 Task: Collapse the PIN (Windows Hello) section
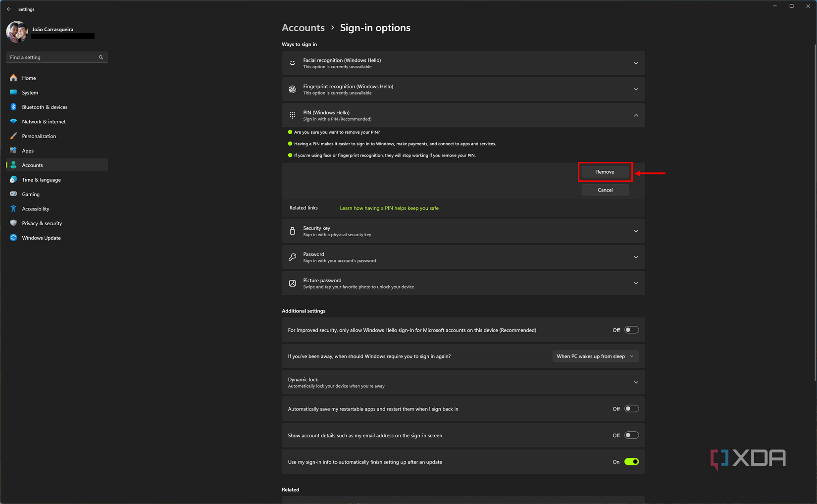463,115
